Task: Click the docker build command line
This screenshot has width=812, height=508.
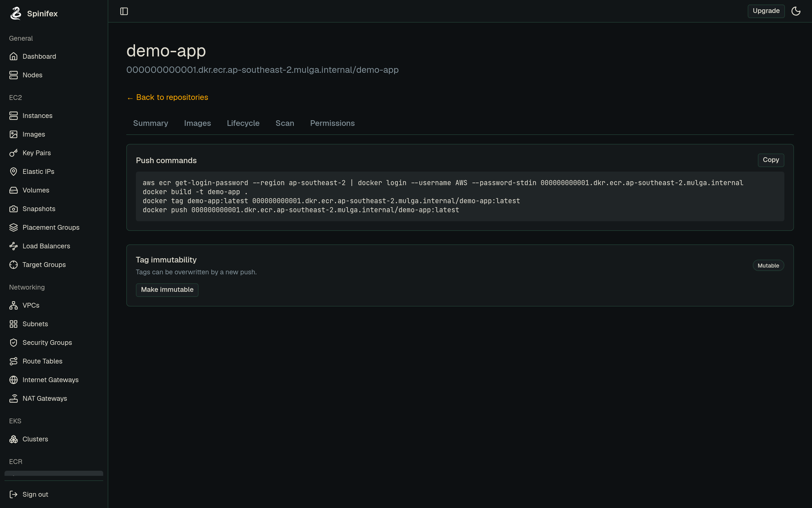Action: pos(195,192)
